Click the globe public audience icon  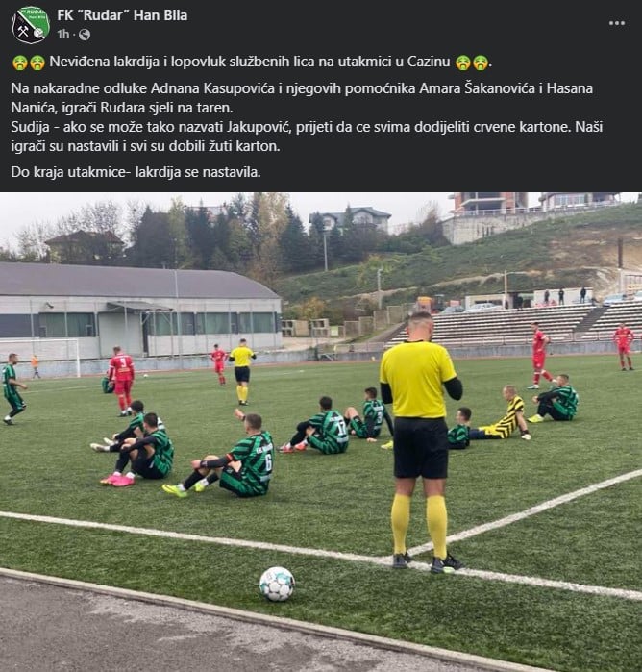click(x=85, y=35)
